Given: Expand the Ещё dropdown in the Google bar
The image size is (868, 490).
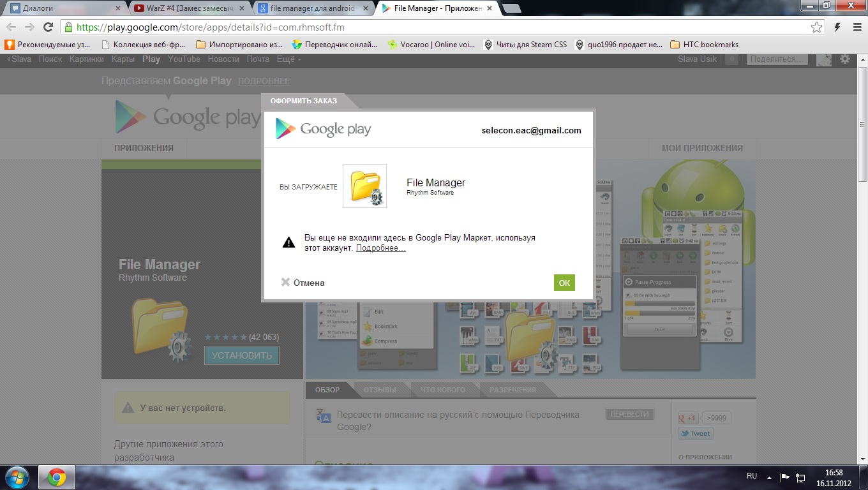Looking at the screenshot, I should (x=288, y=59).
